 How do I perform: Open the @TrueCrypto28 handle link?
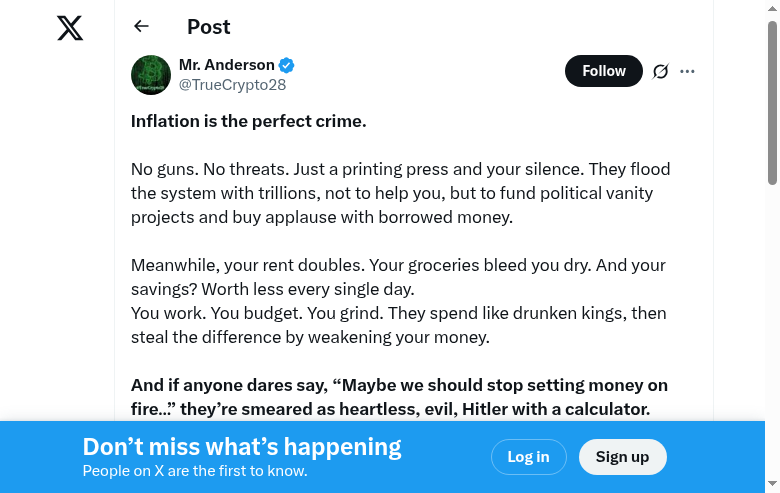tap(232, 85)
